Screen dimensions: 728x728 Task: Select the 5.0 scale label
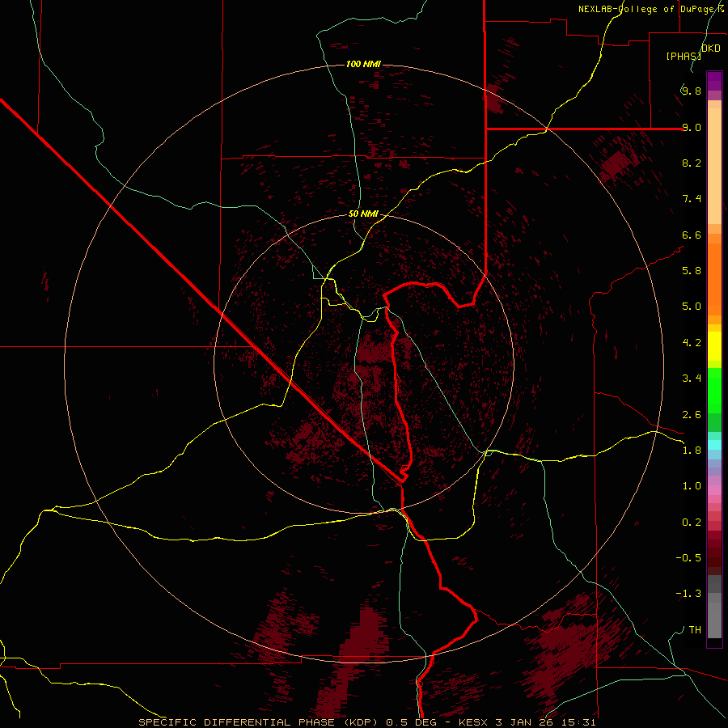pos(692,307)
